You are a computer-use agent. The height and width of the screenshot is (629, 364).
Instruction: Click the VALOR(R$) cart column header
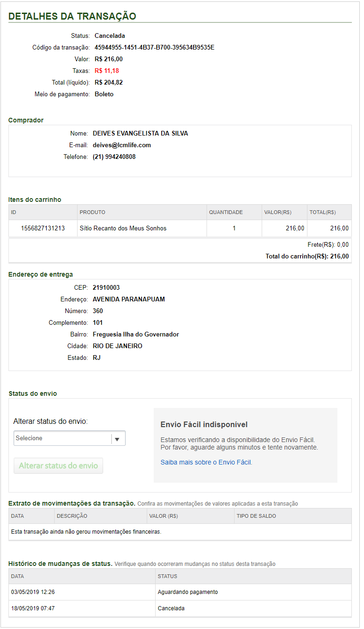pyautogui.click(x=278, y=212)
